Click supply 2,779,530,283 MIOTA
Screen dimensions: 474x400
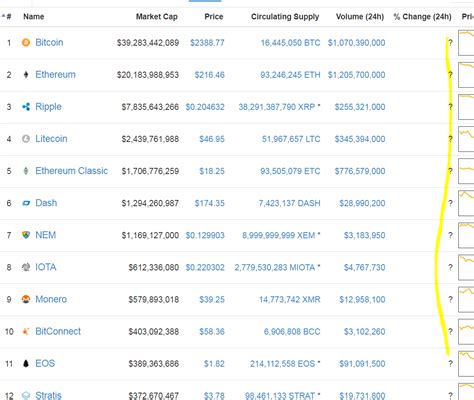[275, 267]
